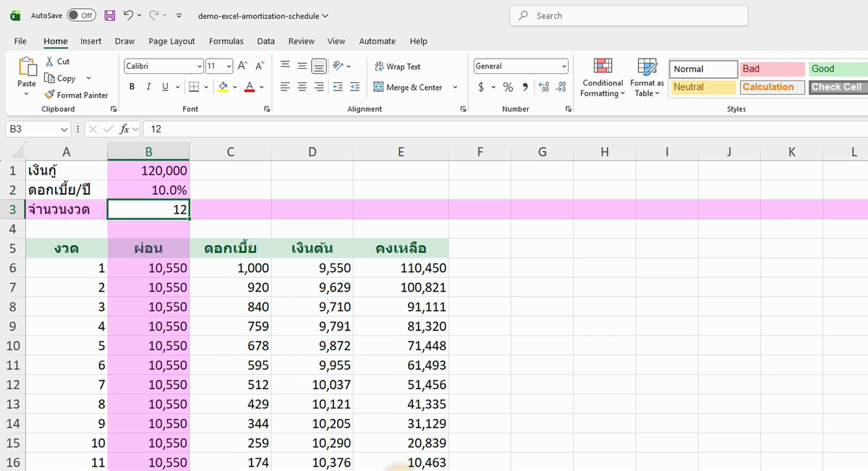The height and width of the screenshot is (471, 868).
Task: Toggle Wrap Text
Action: (x=397, y=67)
